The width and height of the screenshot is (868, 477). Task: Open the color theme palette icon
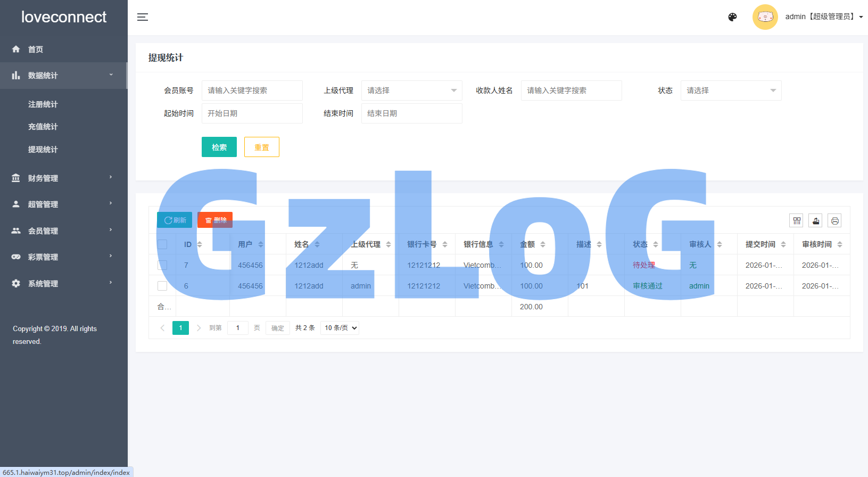pos(732,17)
